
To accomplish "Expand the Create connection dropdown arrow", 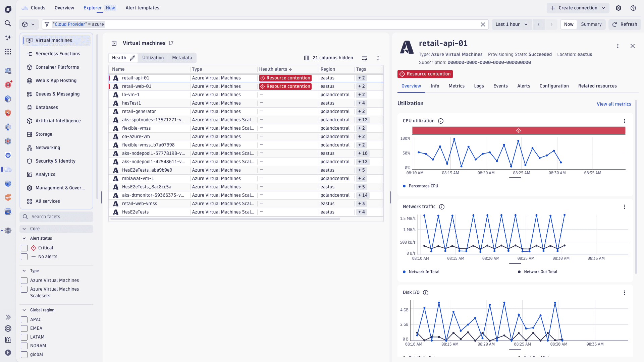I will pyautogui.click(x=603, y=8).
